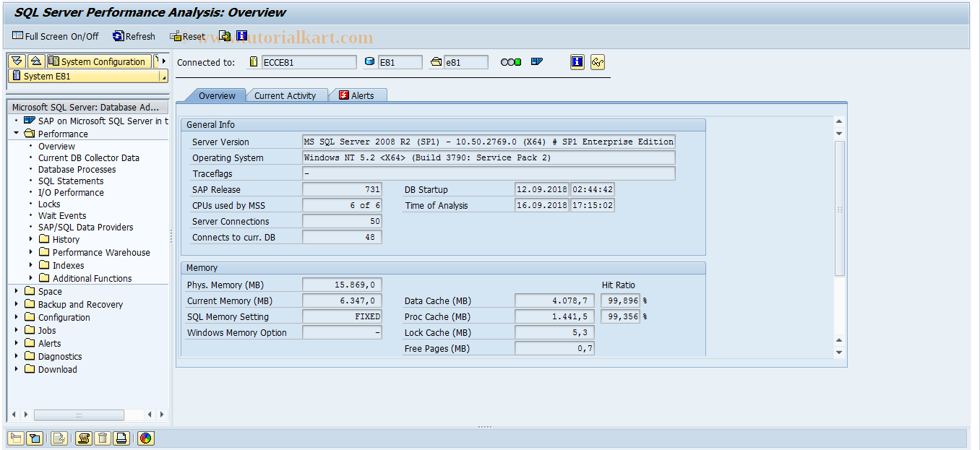Click the print icon at bottom
The height and width of the screenshot is (450, 980).
click(x=121, y=438)
